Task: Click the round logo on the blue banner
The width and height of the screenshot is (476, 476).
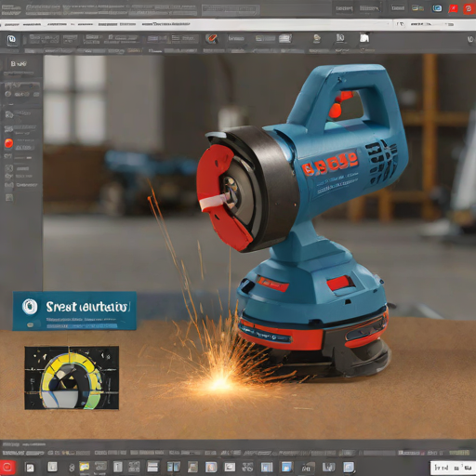Action: 30,307
